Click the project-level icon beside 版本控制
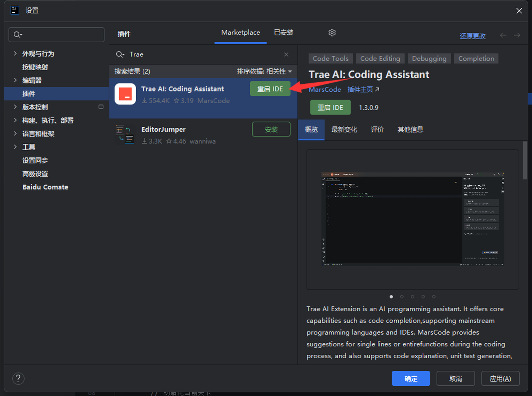532x396 pixels. coord(101,107)
